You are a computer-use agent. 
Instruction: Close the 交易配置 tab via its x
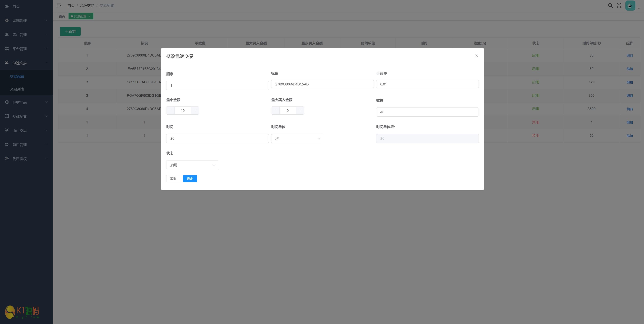coord(89,16)
